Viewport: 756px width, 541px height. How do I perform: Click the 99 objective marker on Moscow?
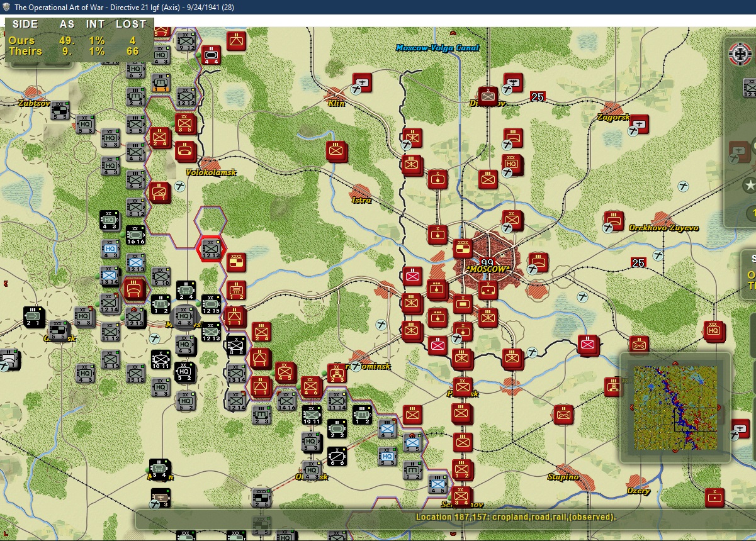(487, 263)
